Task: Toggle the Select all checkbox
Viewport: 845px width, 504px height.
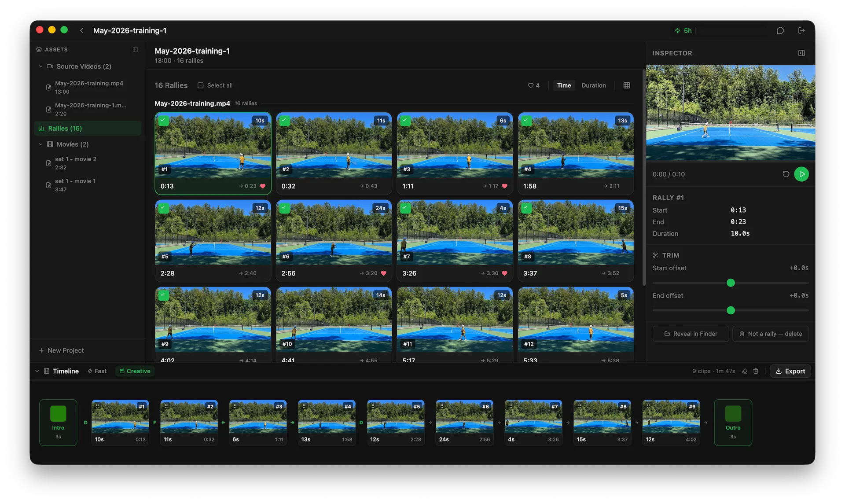Action: (x=200, y=85)
